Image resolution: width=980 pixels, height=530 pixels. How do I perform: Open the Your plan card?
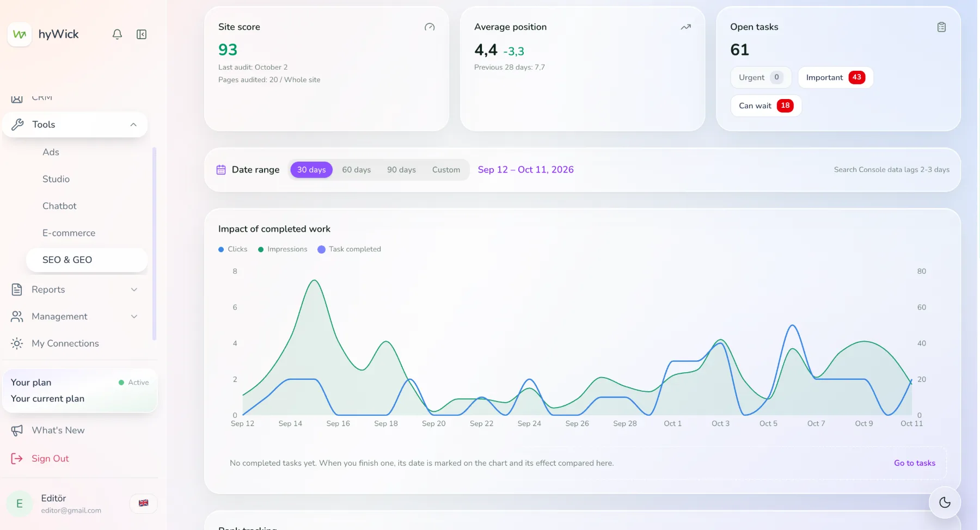tap(80, 391)
